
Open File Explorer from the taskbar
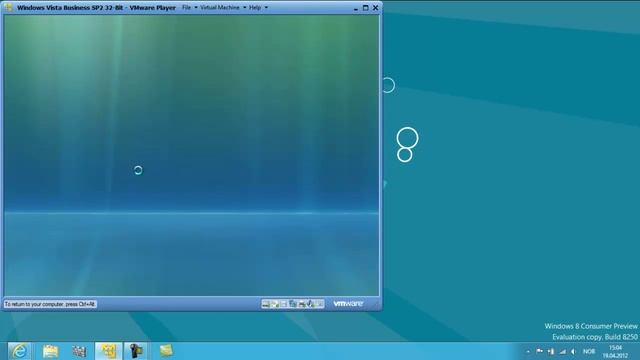click(x=51, y=351)
